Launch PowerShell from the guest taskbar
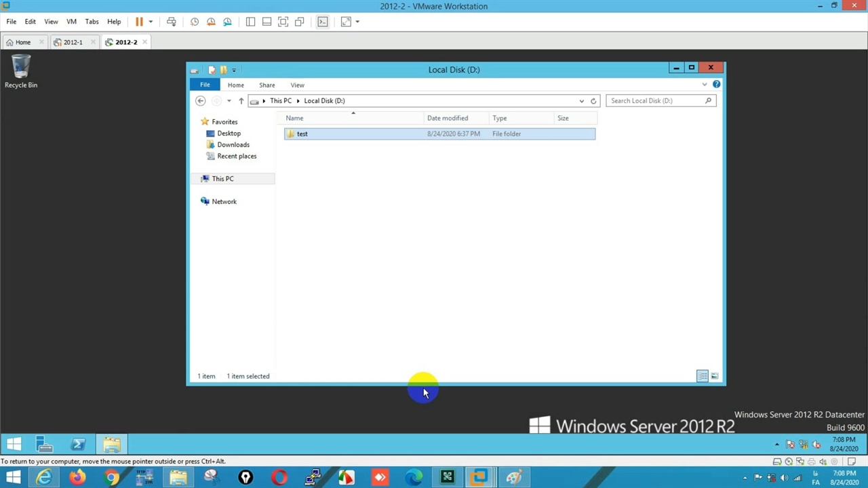This screenshot has height=488, width=868. (x=78, y=445)
